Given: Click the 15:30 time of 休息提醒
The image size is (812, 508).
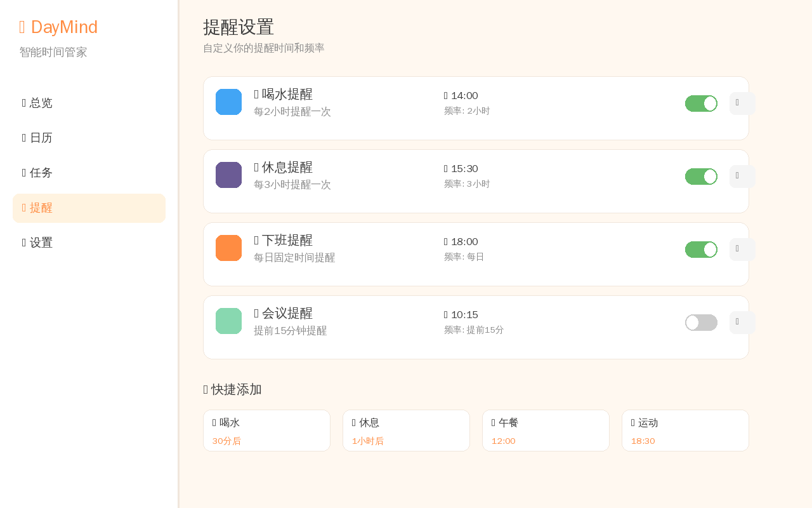Looking at the screenshot, I should tap(461, 169).
